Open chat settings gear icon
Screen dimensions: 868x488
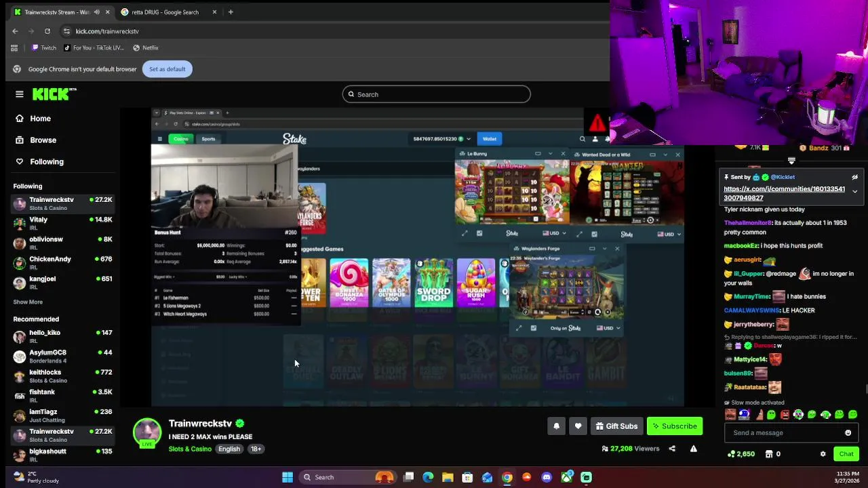point(823,454)
